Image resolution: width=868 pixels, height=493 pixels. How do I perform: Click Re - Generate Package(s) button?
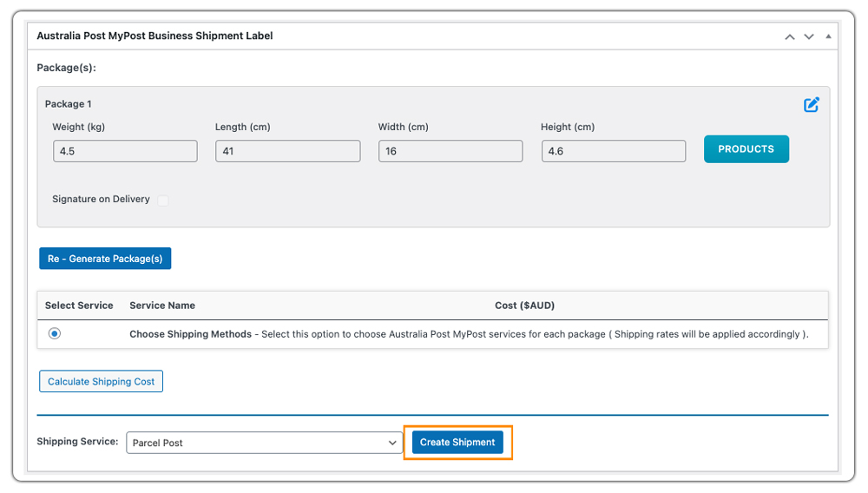[x=105, y=259]
